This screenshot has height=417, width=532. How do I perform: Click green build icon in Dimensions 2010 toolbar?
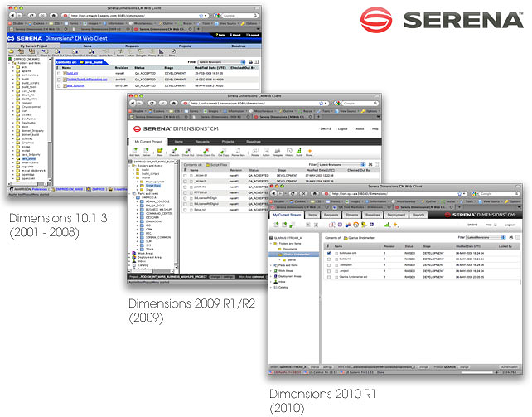(x=387, y=225)
